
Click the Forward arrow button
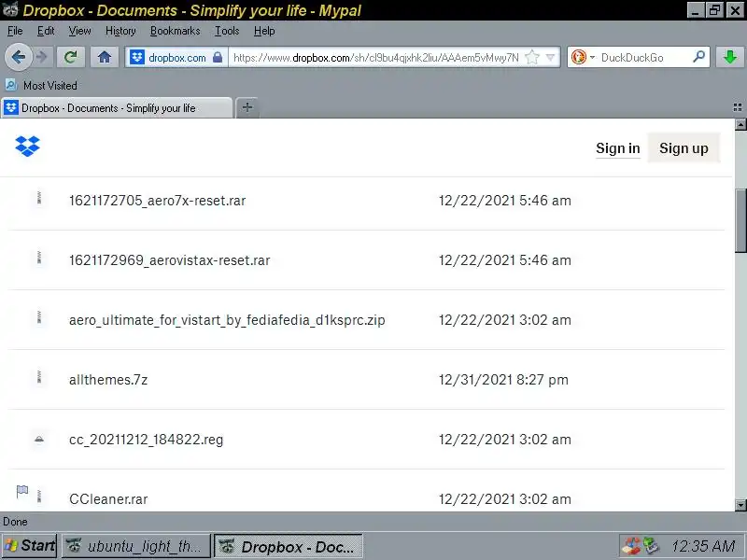pos(42,58)
